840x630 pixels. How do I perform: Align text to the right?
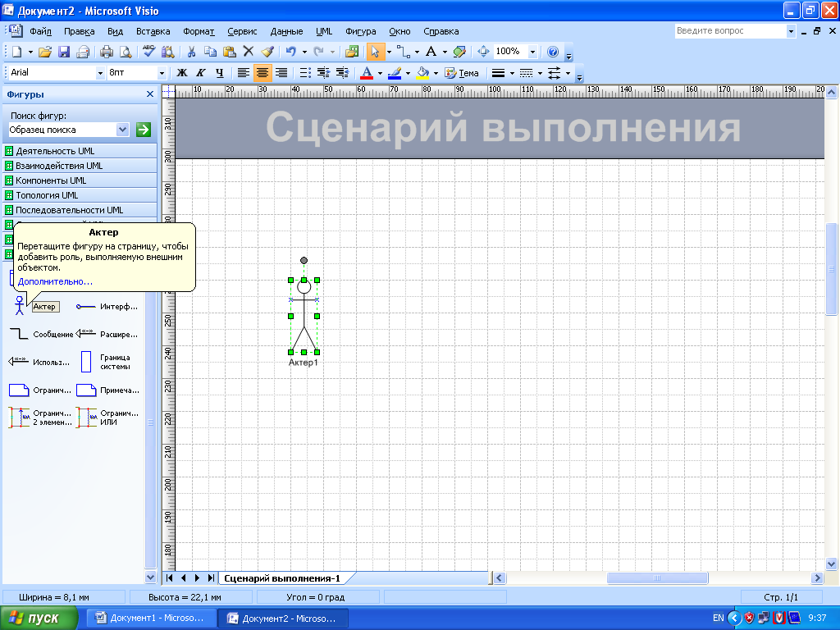point(281,73)
